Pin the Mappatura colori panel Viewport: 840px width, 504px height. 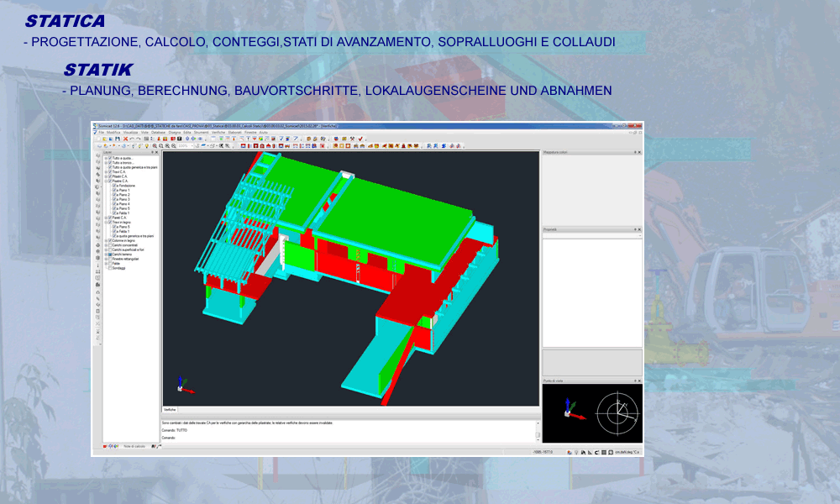click(635, 152)
